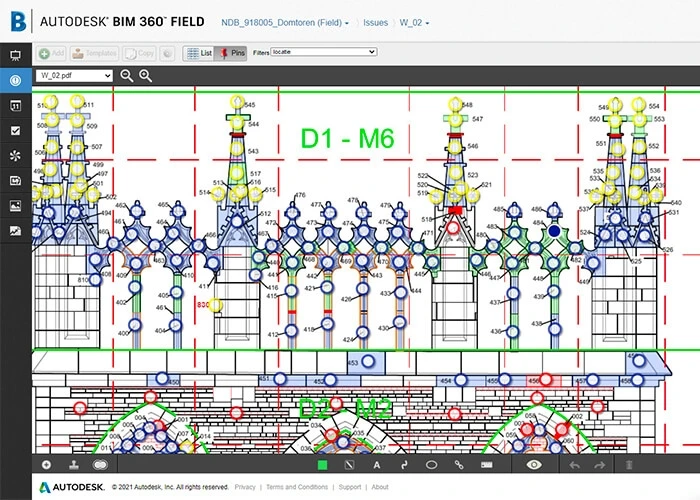Open the W_02.pdf document dropdown
Viewport: 700px width, 500px height.
(74, 75)
